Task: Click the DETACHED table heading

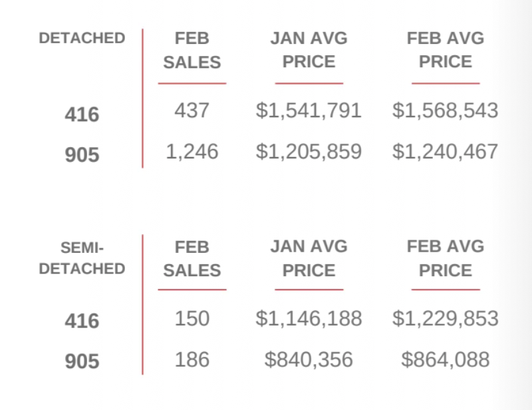Action: [82, 39]
